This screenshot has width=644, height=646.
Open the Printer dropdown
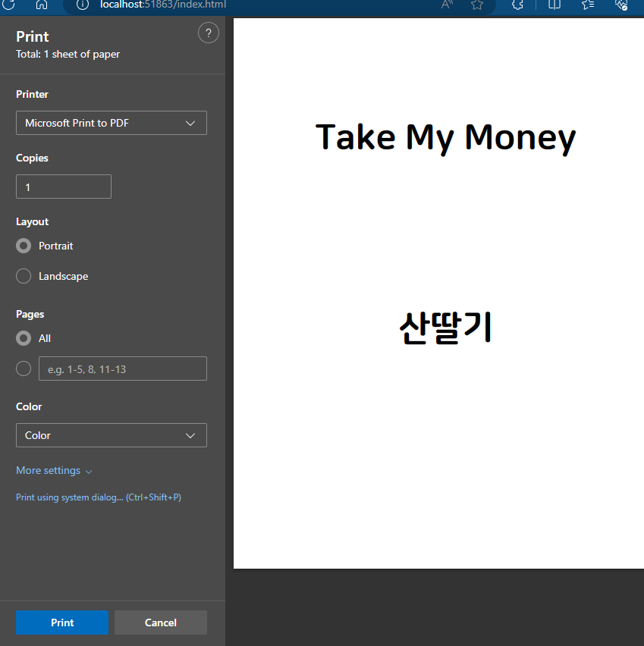point(112,123)
